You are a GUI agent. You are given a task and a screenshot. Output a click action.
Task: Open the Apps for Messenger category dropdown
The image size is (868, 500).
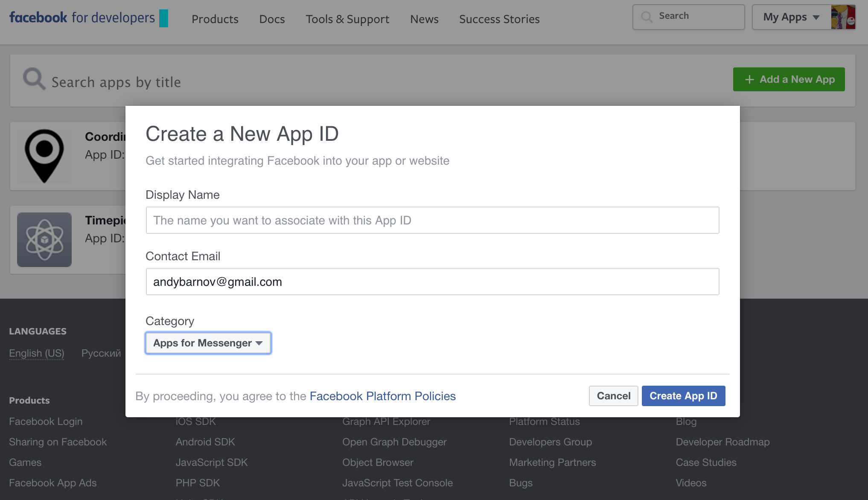pyautogui.click(x=208, y=343)
